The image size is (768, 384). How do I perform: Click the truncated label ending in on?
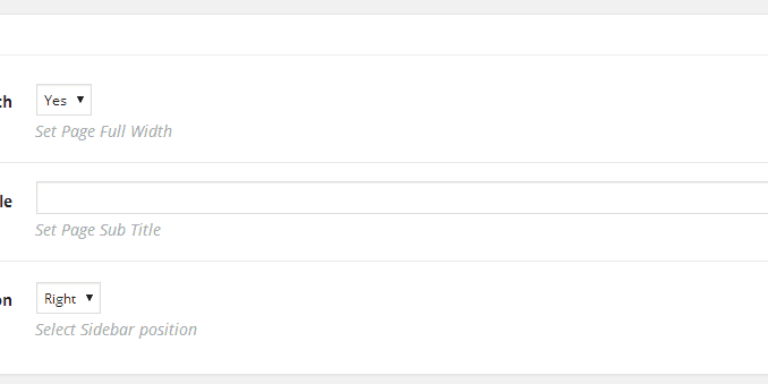(5, 300)
